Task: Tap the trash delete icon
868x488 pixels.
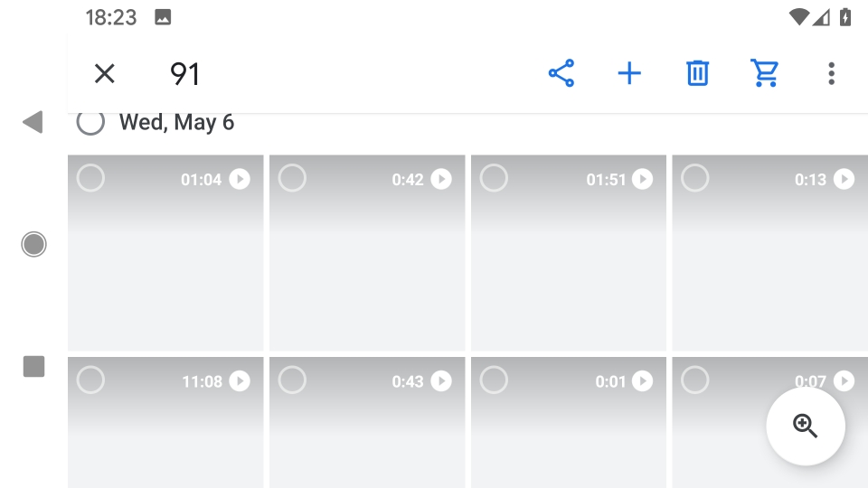Action: click(697, 73)
